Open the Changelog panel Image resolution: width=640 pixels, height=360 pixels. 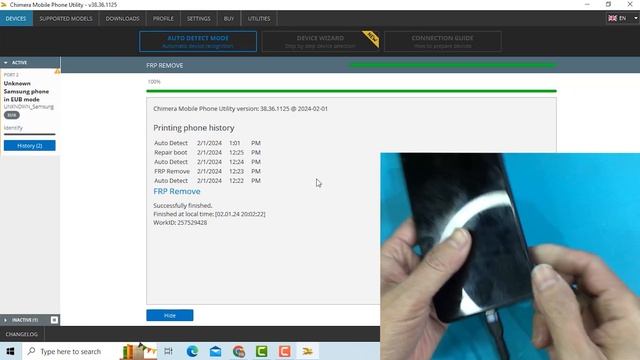click(x=22, y=334)
